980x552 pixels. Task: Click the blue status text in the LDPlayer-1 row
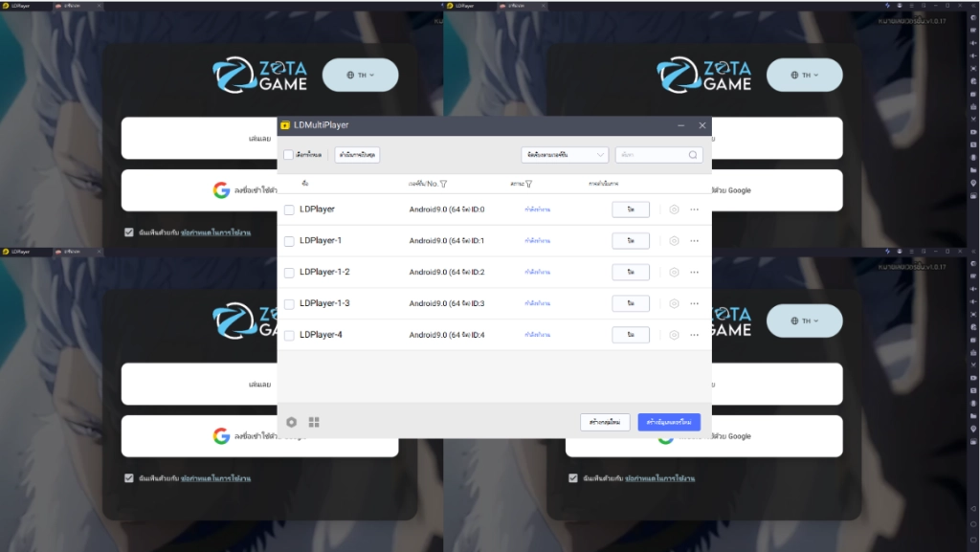pos(538,241)
